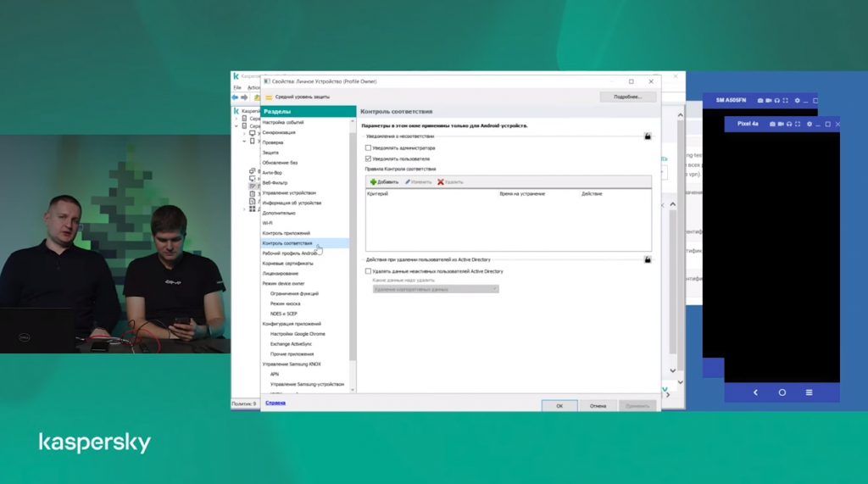This screenshot has height=484, width=868.
Task: Tap the Android recents menu button on Pixel 4a
Action: coord(809,392)
